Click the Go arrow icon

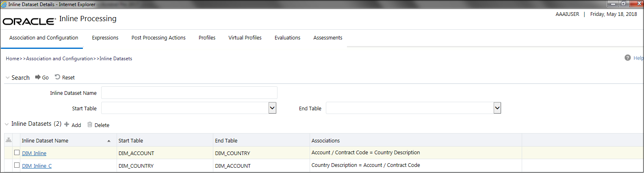pos(38,77)
